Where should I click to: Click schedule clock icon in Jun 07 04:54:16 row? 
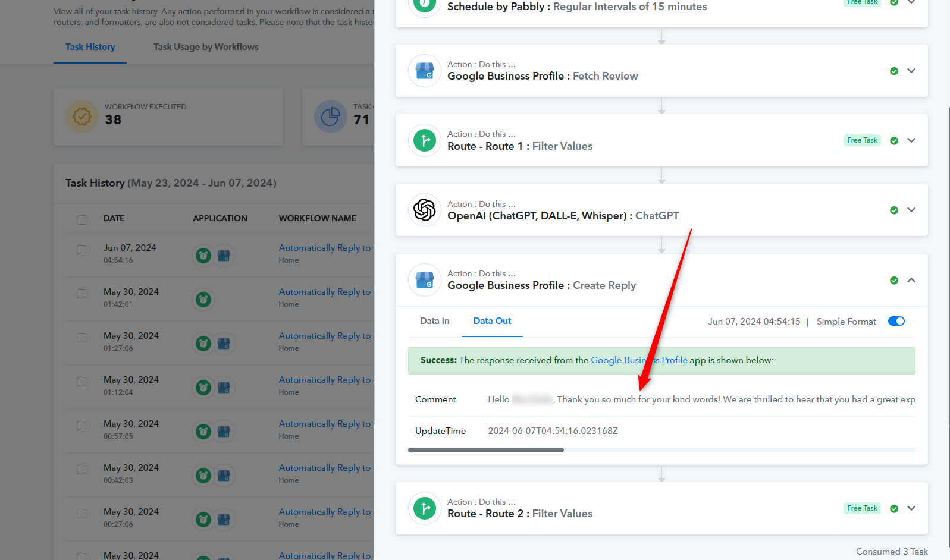(x=203, y=256)
